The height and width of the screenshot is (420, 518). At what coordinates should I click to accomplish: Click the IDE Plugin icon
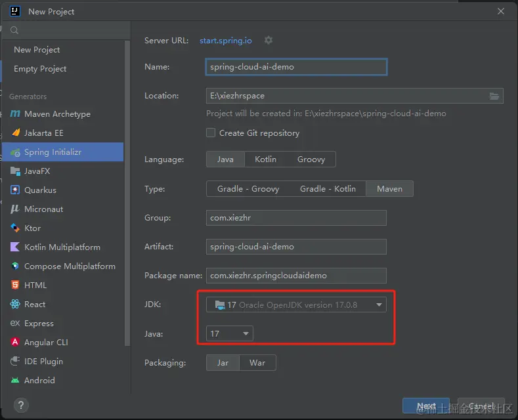pos(15,361)
